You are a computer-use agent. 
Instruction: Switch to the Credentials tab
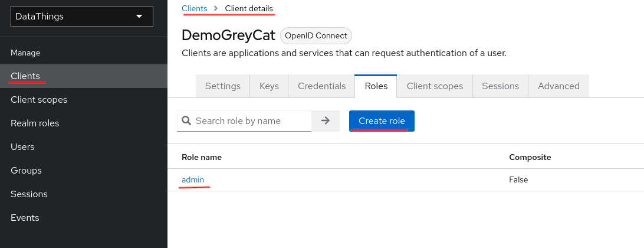click(321, 86)
